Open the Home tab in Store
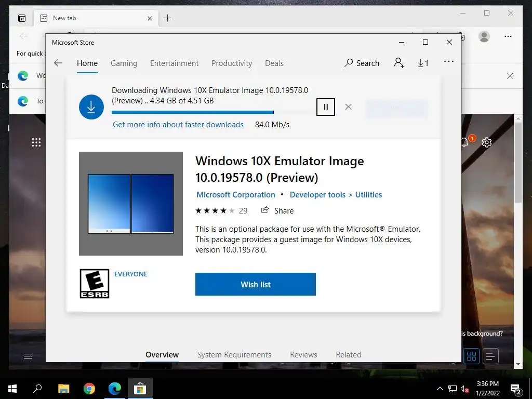Viewport: 532px width, 399px height. click(x=87, y=63)
